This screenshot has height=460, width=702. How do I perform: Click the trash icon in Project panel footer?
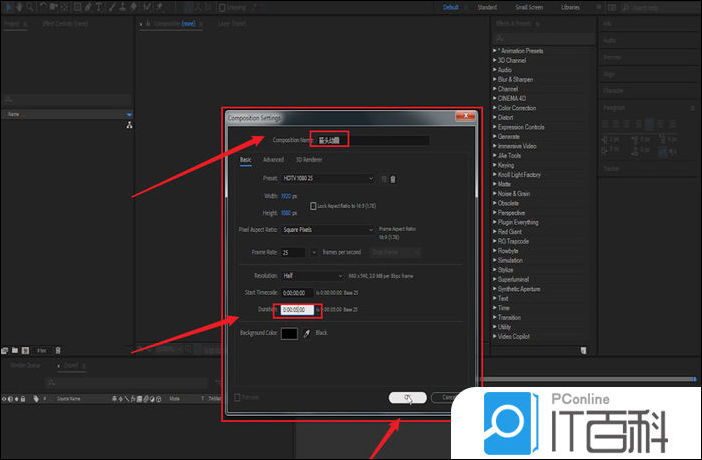[58, 350]
